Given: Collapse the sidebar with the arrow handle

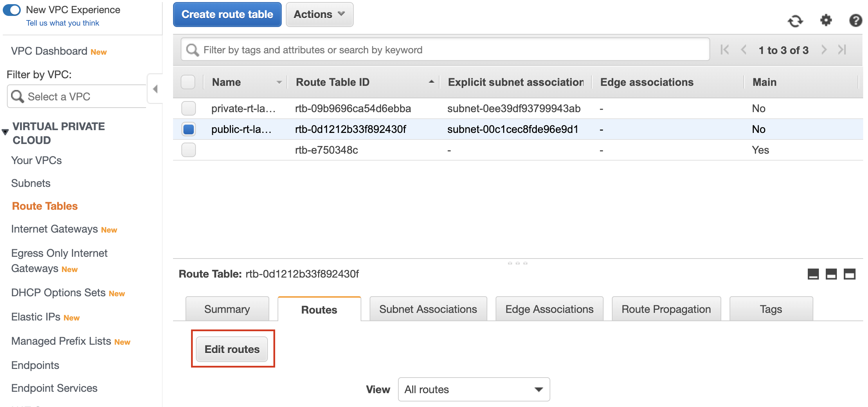Looking at the screenshot, I should click(155, 89).
